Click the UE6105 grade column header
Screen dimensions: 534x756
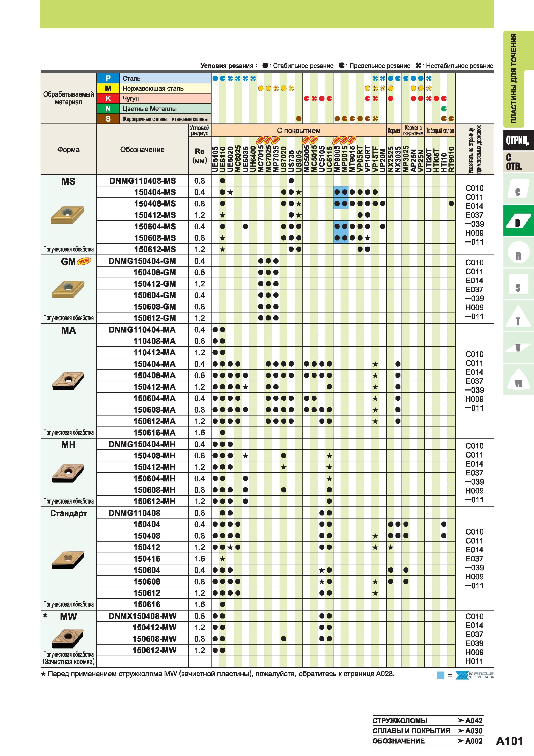coord(215,159)
